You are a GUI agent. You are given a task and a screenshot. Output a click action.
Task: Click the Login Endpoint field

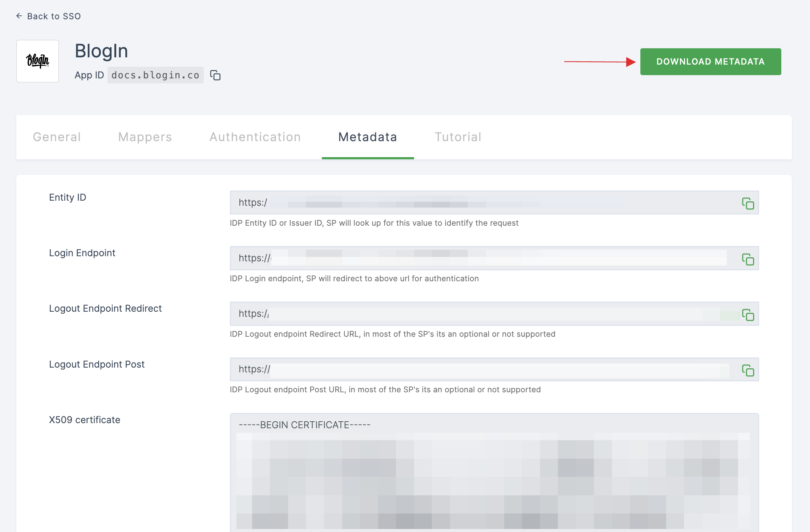tap(494, 258)
